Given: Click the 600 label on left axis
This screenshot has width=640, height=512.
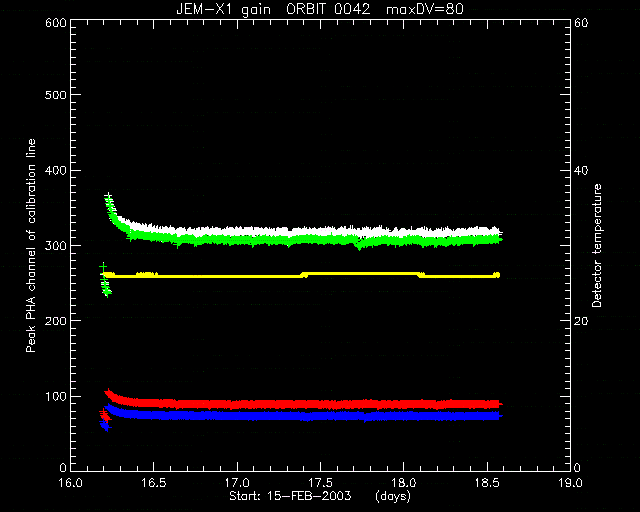Looking at the screenshot, I should click(x=56, y=23).
